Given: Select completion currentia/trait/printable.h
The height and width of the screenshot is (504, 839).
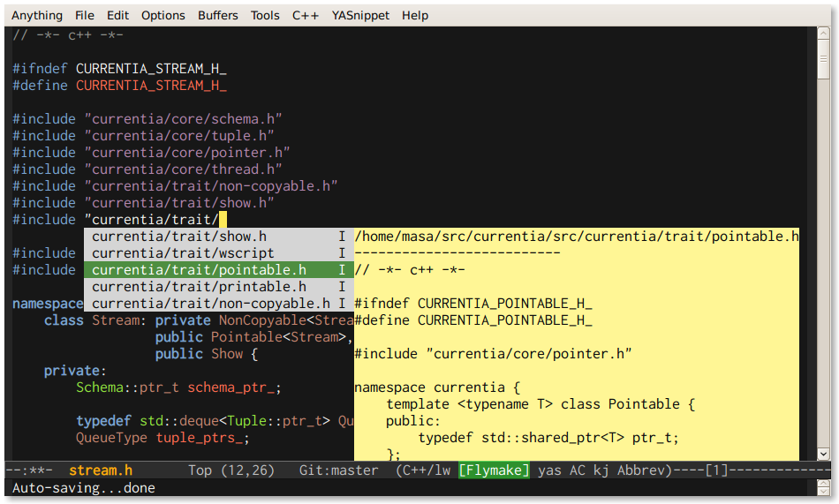Looking at the screenshot, I should 218,287.
